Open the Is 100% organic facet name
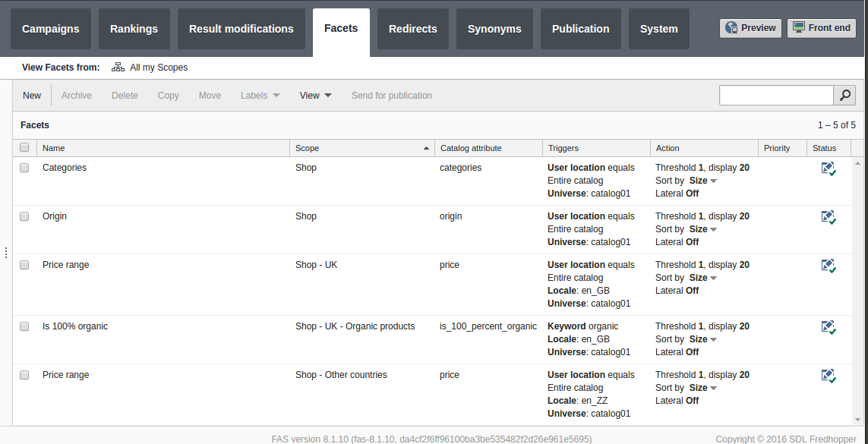 [75, 326]
